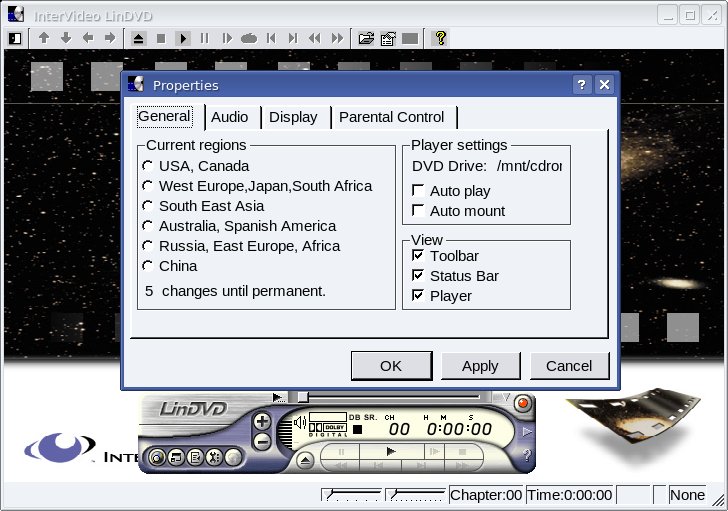Click the player seek slider handle
Viewport: 728px width, 511px height.
pos(303,397)
